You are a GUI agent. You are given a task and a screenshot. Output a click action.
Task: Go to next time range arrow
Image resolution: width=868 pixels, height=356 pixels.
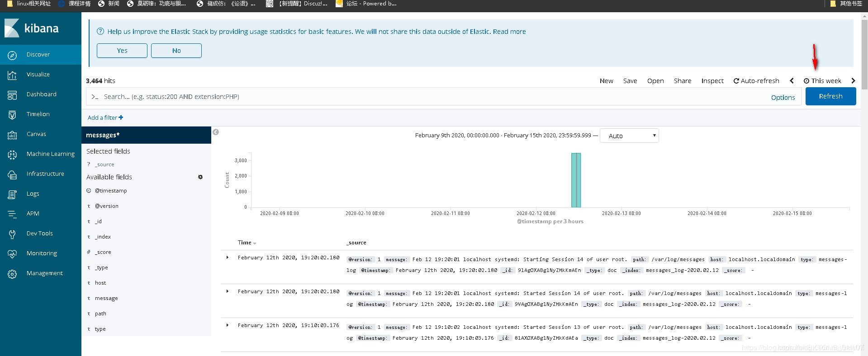point(853,81)
